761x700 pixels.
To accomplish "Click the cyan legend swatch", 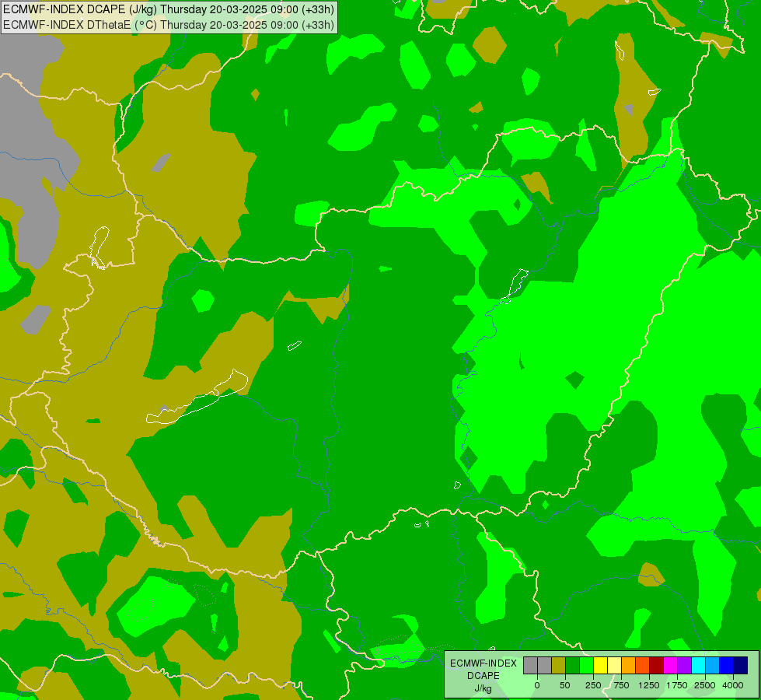I will tap(698, 666).
